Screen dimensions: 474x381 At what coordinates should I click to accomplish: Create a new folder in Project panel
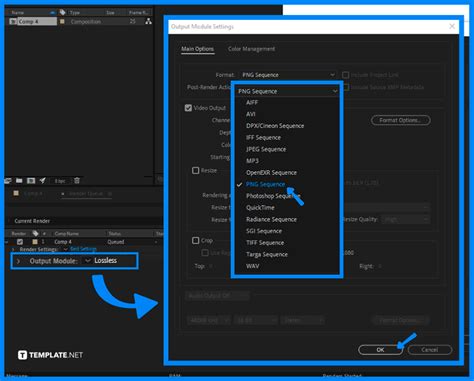pyautogui.click(x=19, y=181)
